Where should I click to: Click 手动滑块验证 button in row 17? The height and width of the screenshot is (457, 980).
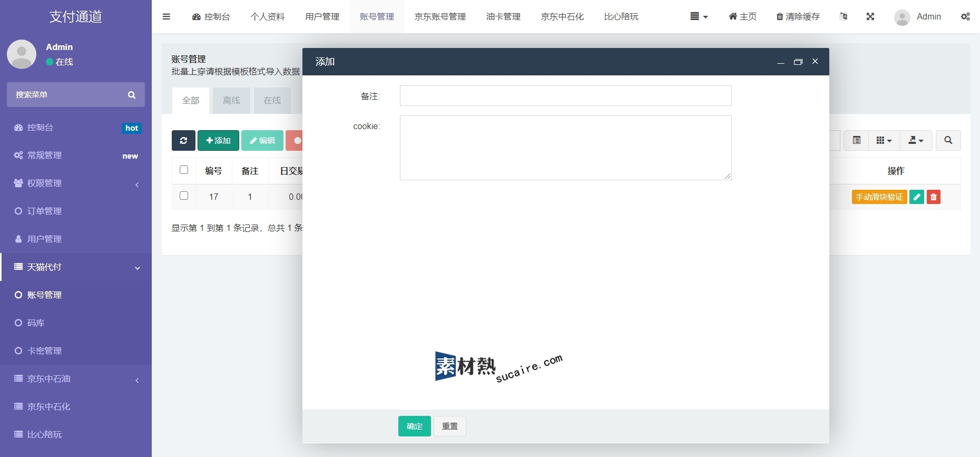coord(879,197)
